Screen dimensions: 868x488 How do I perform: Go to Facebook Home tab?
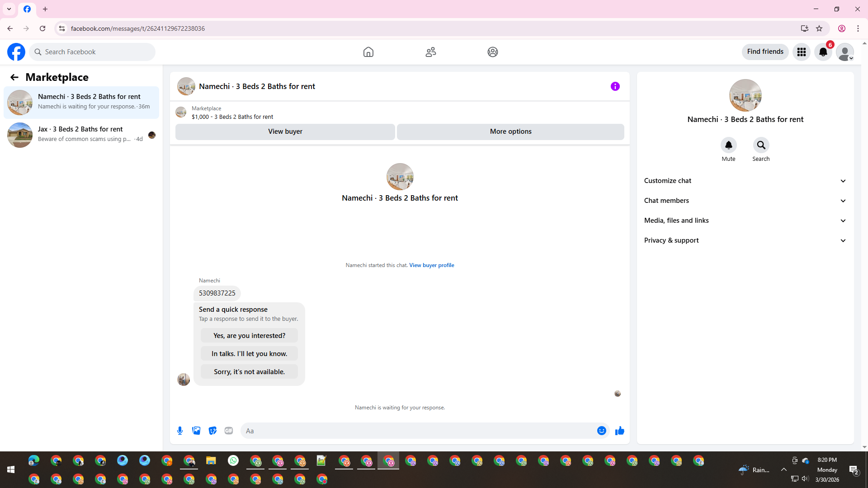[x=368, y=52]
